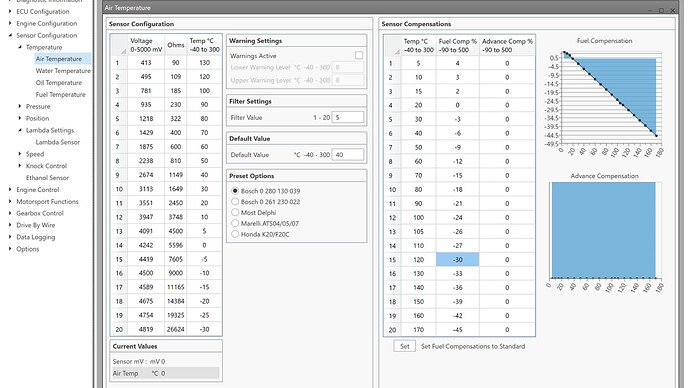Select compensation temp cell 105
Screen dimensions: 690x388
click(418, 231)
